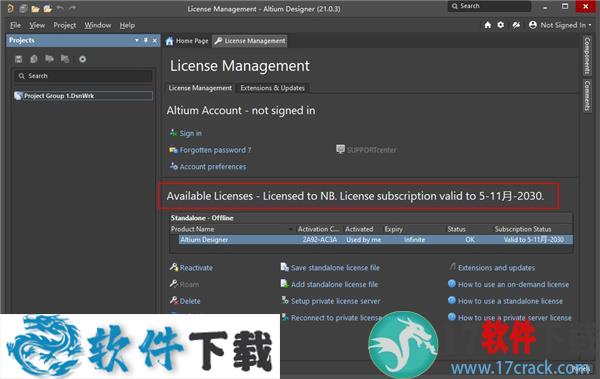Click the 'Used by me' cell
This screenshot has width=600, height=379.
363,240
